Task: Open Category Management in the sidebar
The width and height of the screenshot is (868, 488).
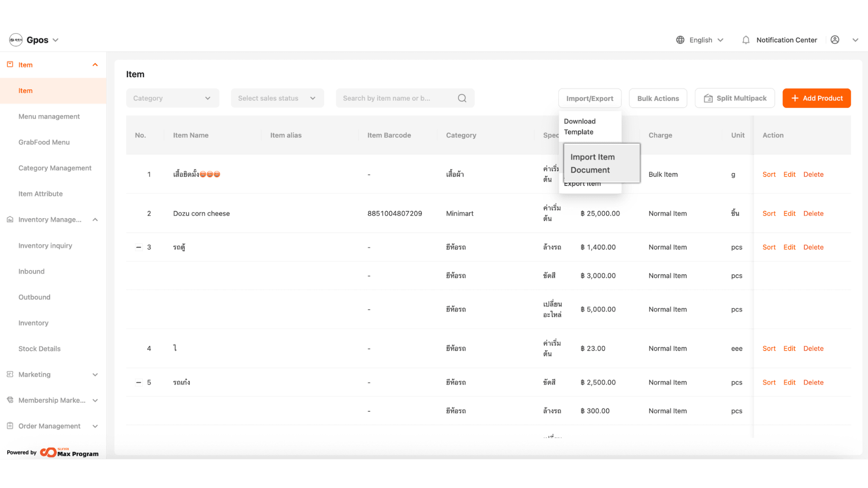Action: 55,168
